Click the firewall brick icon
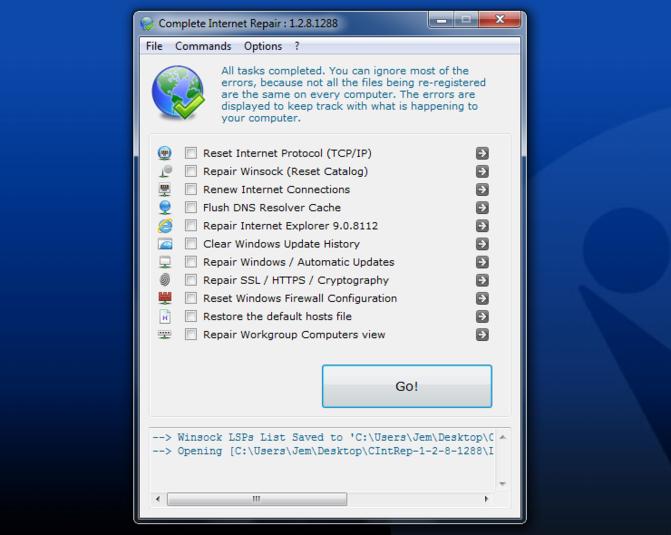The width and height of the screenshot is (671, 535). tap(165, 298)
